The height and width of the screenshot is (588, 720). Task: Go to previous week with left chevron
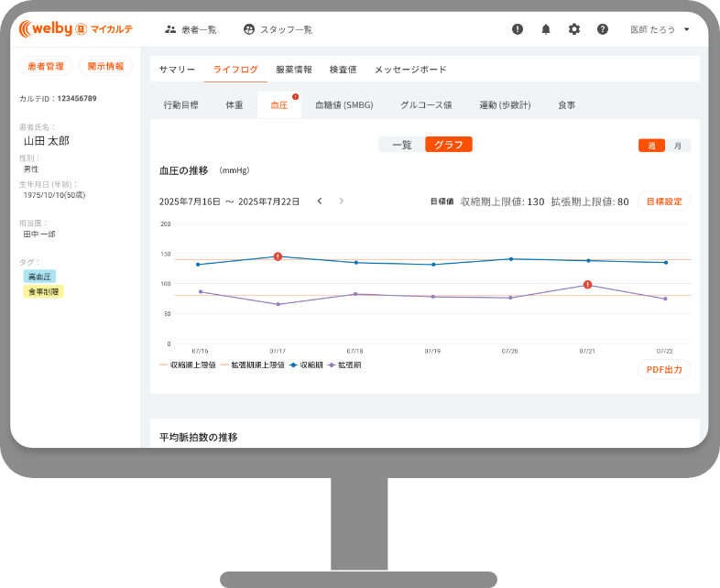click(320, 201)
